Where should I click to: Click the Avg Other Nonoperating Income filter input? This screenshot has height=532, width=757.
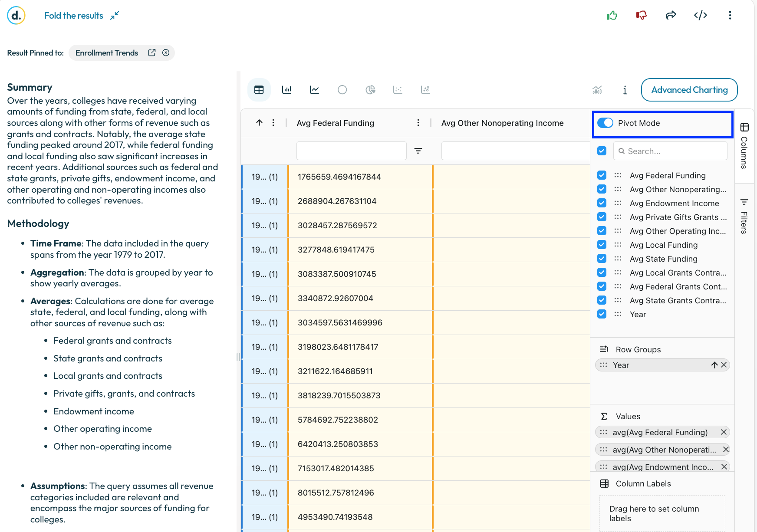(515, 151)
